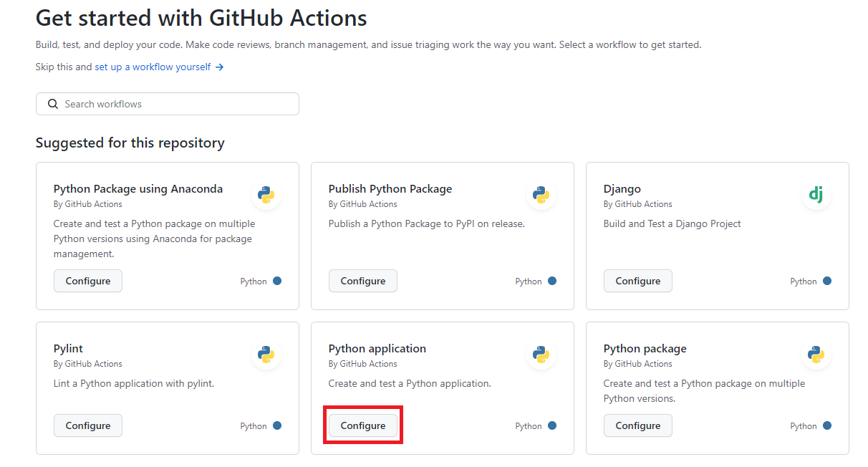Click By GitHub Actions under Python package
Screen dimensions: 868x467
[638, 364]
